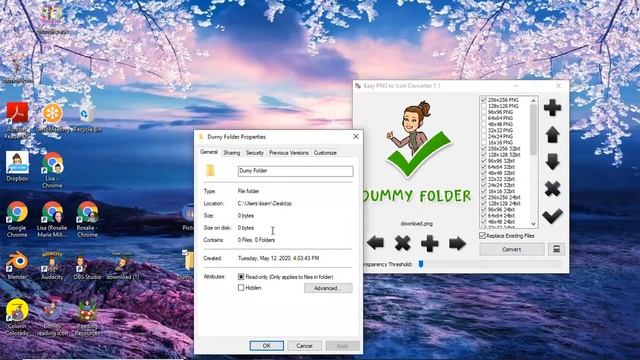The image size is (640, 360).
Task: Uncheck the 128x128 24bit format
Action: pos(483,203)
